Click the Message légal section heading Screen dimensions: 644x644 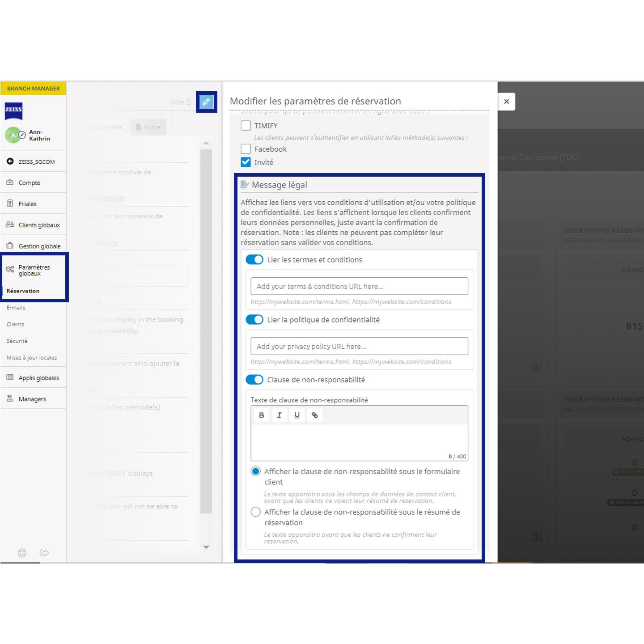click(x=279, y=185)
